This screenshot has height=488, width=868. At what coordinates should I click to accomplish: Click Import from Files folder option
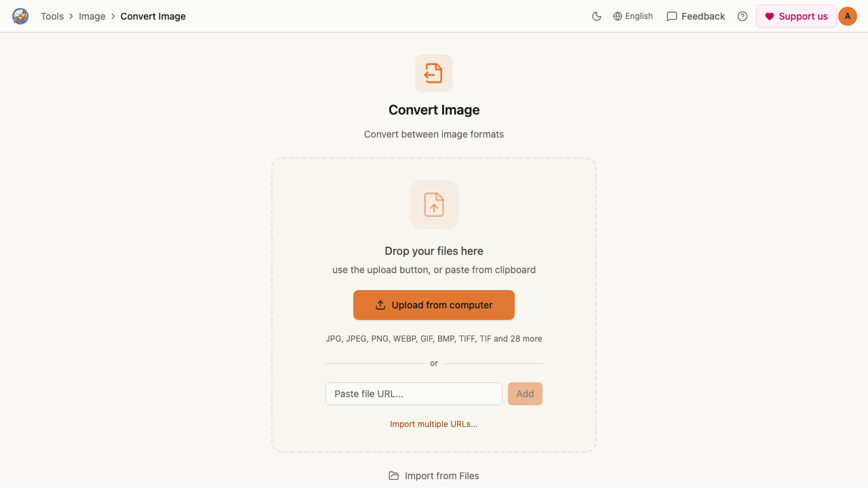point(434,476)
